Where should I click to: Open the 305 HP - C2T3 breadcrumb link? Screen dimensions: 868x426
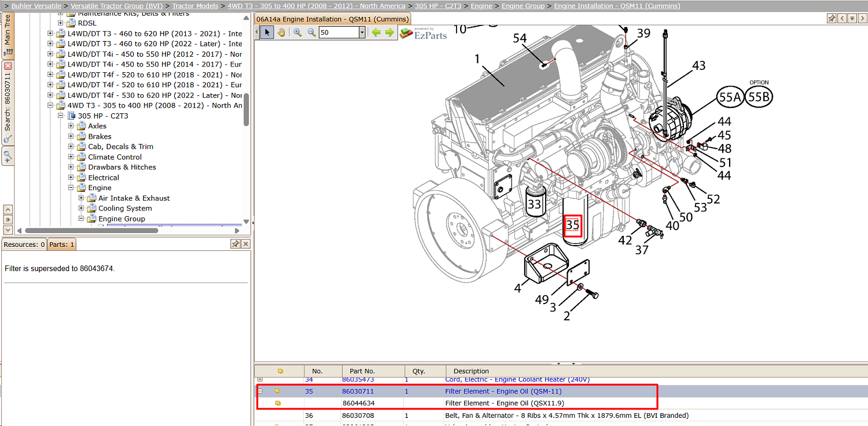(x=438, y=6)
